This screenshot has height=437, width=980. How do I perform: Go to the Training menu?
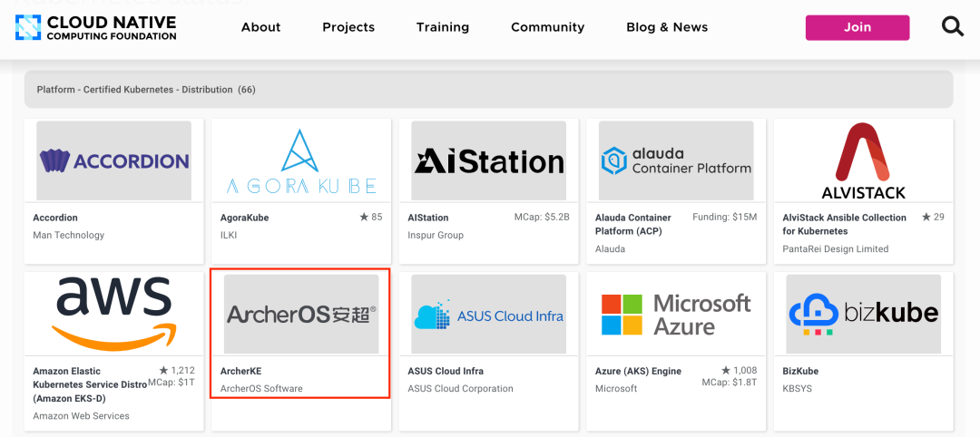click(443, 27)
